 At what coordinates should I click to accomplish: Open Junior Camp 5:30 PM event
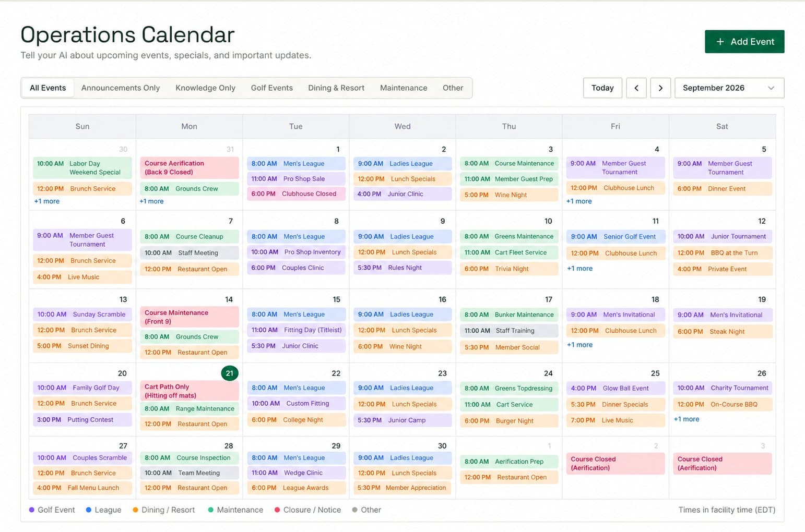pos(402,420)
